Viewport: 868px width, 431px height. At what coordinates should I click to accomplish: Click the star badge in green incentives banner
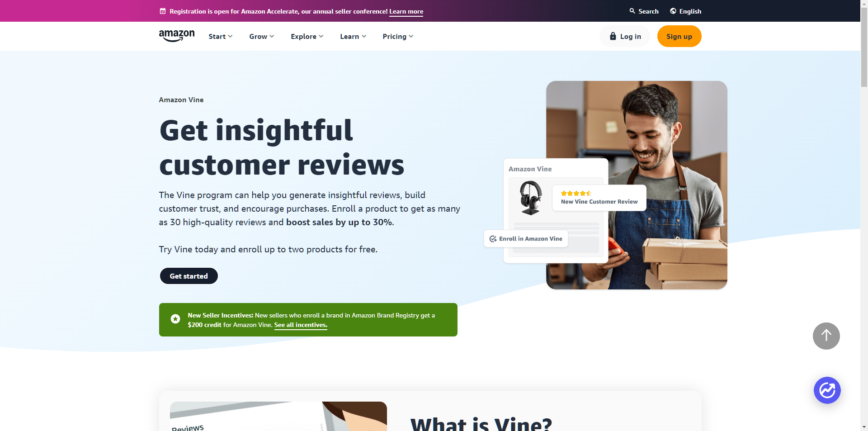click(175, 319)
